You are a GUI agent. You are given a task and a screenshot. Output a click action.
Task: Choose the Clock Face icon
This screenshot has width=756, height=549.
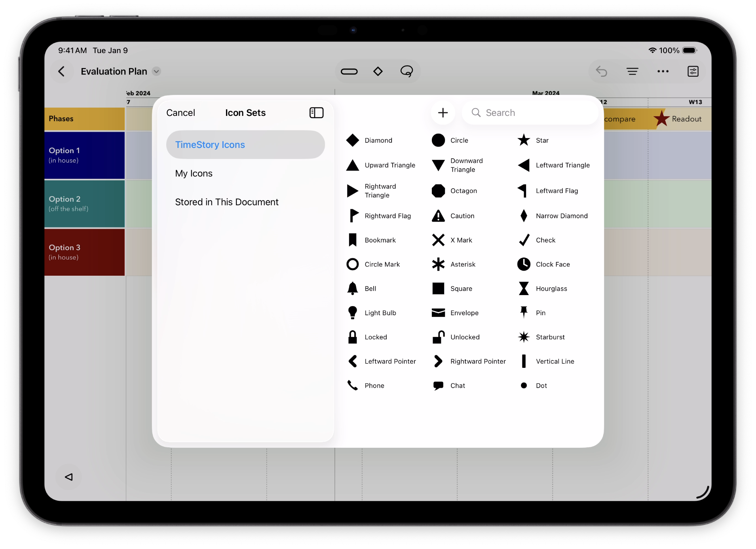[524, 264]
